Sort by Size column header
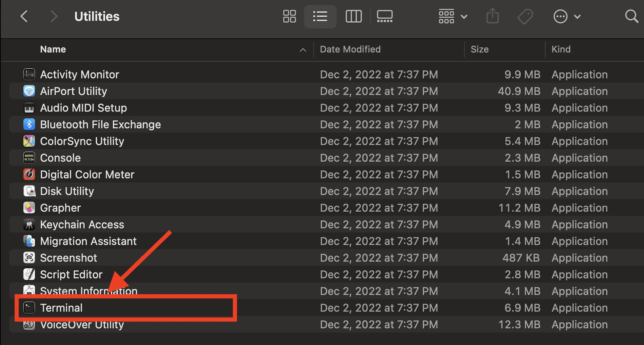 [x=479, y=49]
